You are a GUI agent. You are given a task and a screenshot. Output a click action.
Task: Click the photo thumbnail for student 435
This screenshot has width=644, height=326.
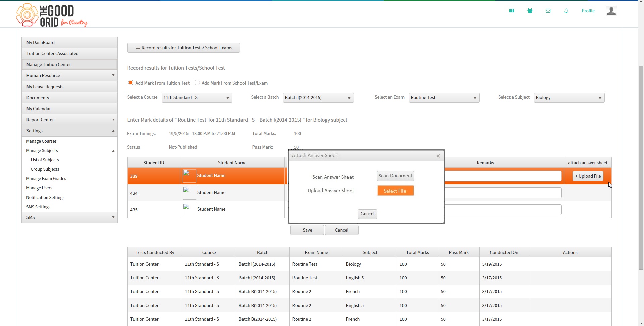189,210
